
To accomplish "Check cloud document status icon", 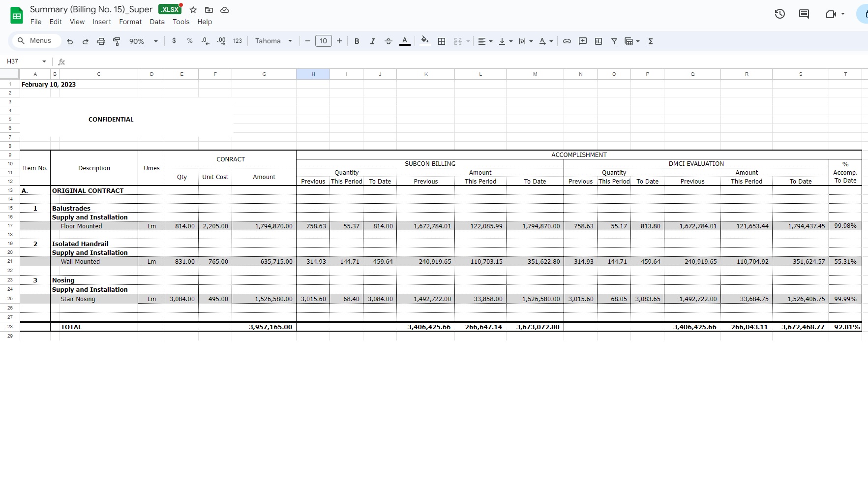I will coord(225,10).
